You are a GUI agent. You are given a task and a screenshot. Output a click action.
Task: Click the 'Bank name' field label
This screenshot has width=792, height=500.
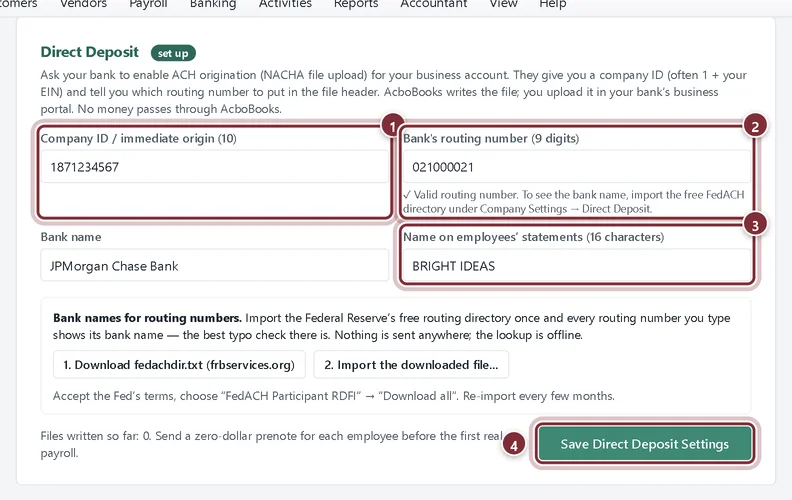coord(71,237)
